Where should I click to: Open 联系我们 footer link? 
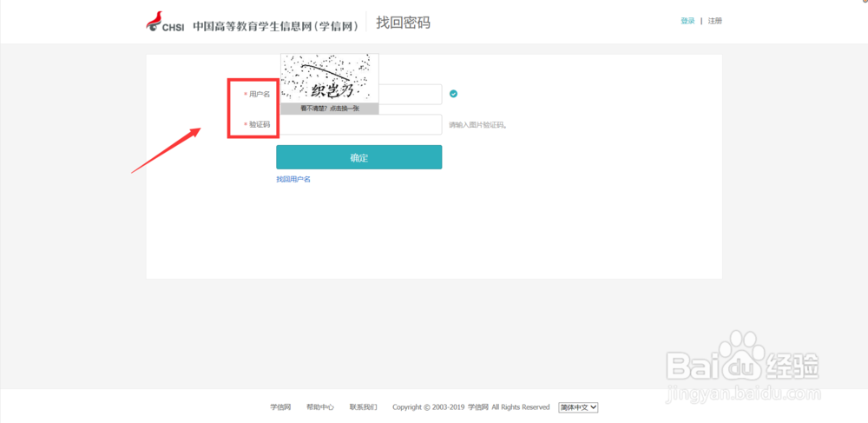point(363,407)
